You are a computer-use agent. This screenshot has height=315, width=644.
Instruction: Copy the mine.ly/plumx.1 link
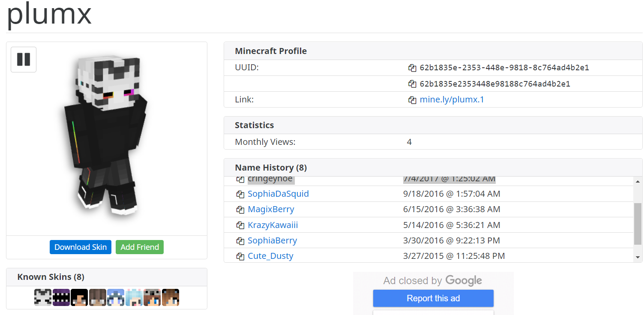(412, 100)
